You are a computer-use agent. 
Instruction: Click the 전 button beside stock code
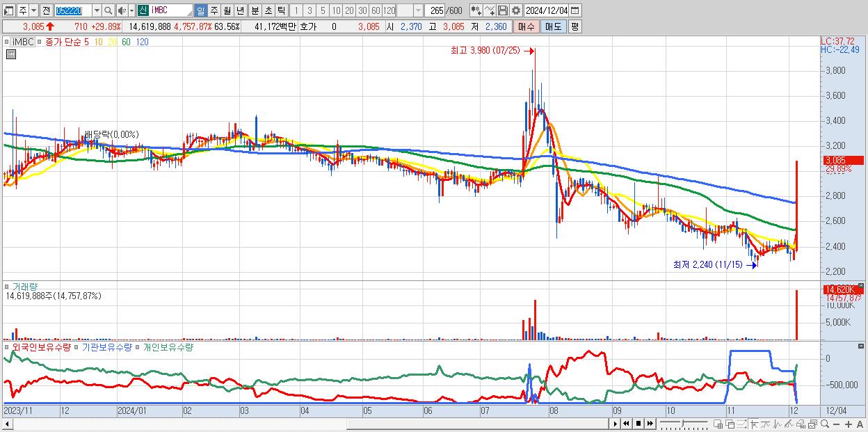(46, 10)
